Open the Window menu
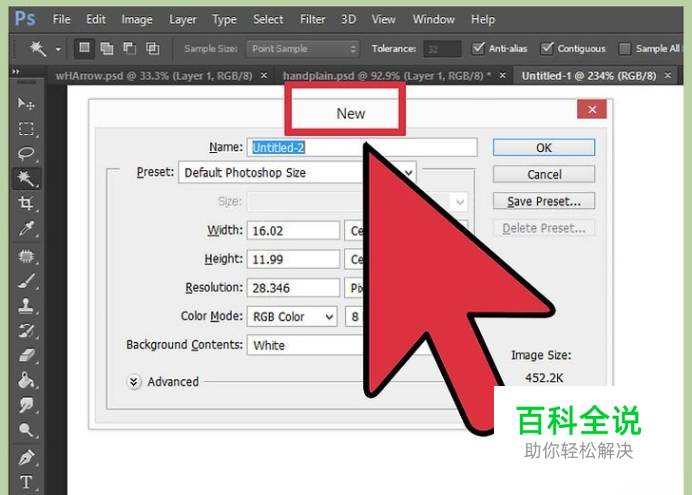The height and width of the screenshot is (495, 692). [x=433, y=19]
